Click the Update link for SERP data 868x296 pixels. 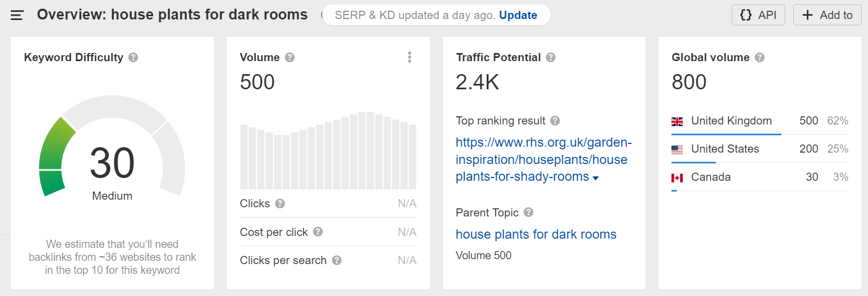pyautogui.click(x=518, y=15)
